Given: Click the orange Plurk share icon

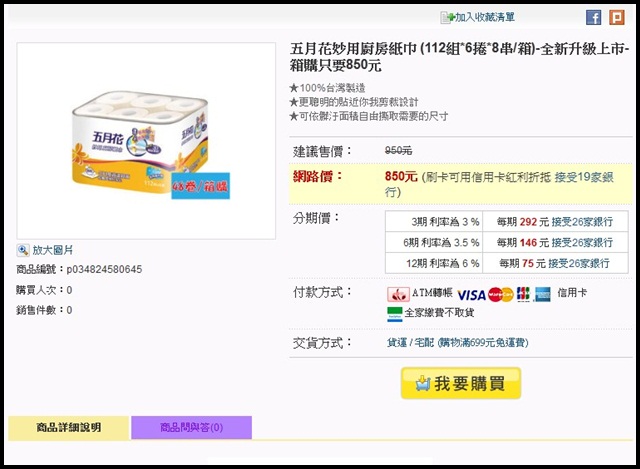Looking at the screenshot, I should point(617,18).
